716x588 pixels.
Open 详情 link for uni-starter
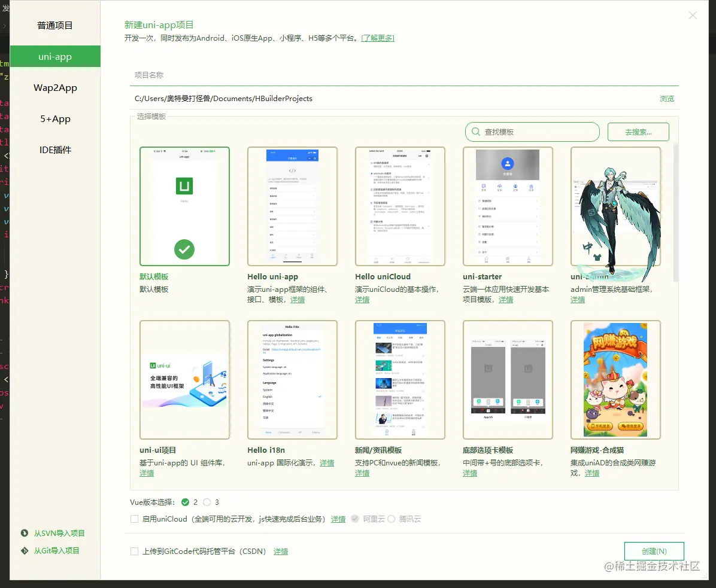pyautogui.click(x=505, y=300)
